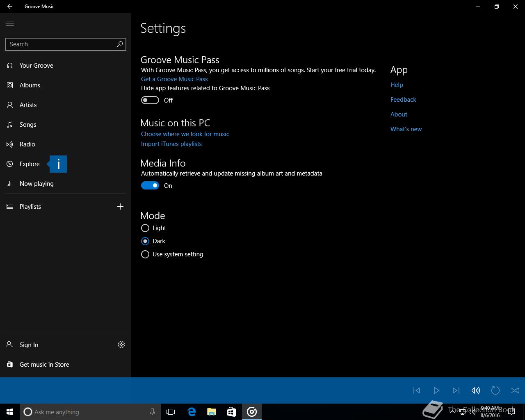The image size is (525, 420).
Task: Open the Explore section
Action: tap(66, 164)
